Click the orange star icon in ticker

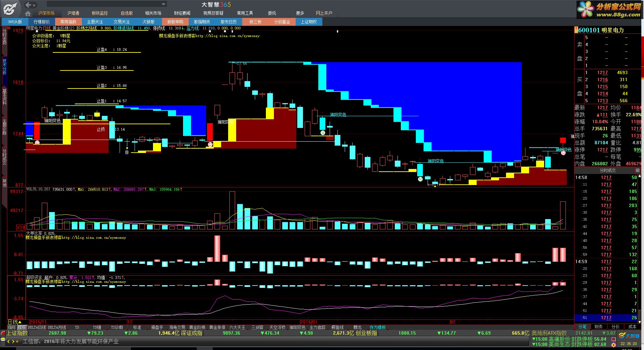(17, 341)
